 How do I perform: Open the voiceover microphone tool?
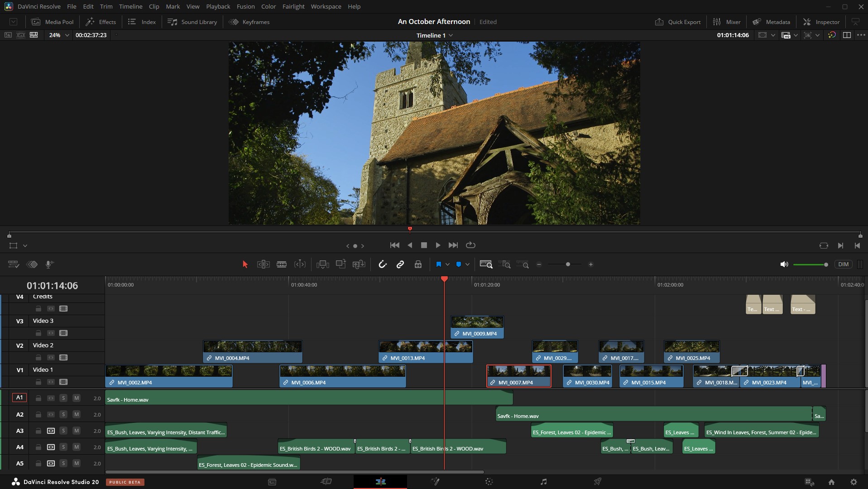[x=50, y=264]
